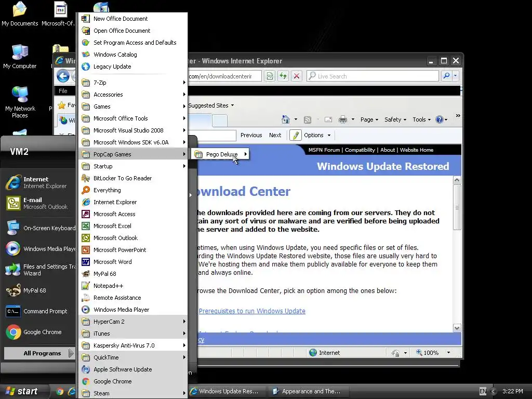Viewport: 532px width, 399px height.
Task: Expand the Startup program folder
Action: coord(132,166)
